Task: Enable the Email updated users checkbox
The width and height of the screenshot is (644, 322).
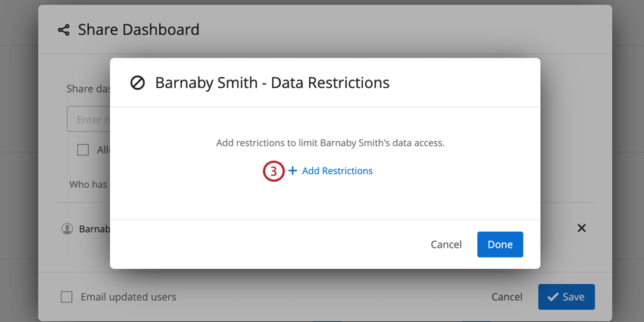Action: coord(67,297)
